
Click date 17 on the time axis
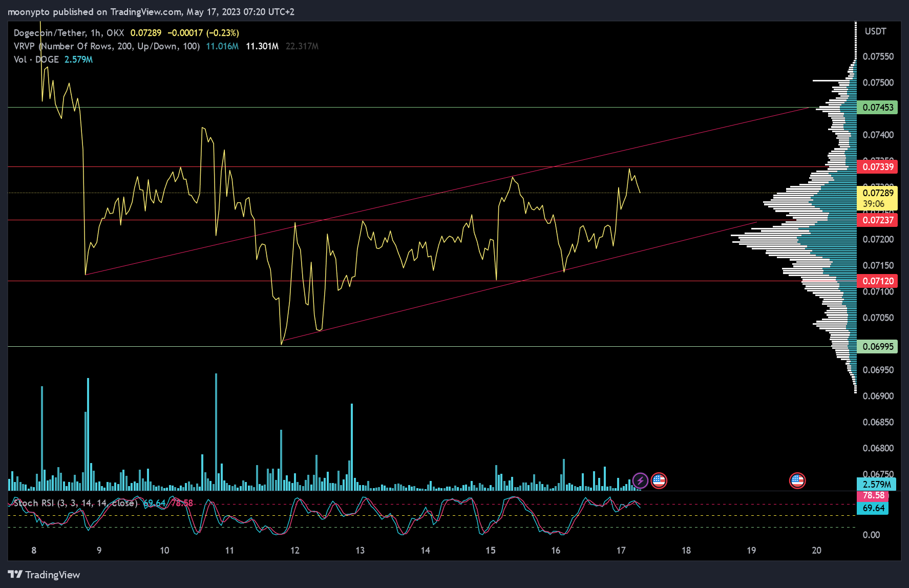(621, 551)
